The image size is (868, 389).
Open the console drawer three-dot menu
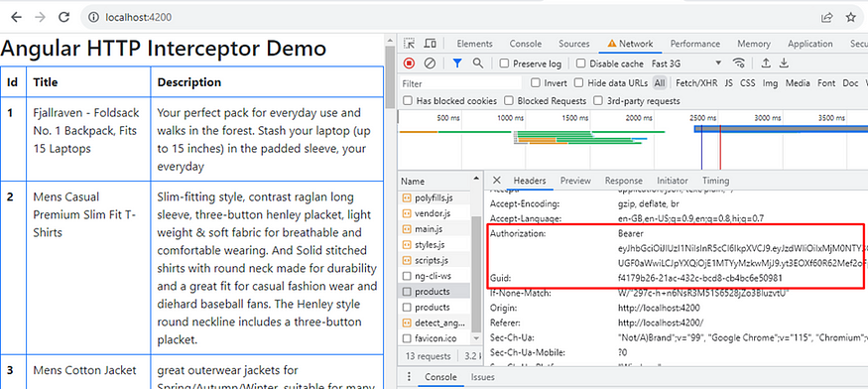(x=409, y=377)
